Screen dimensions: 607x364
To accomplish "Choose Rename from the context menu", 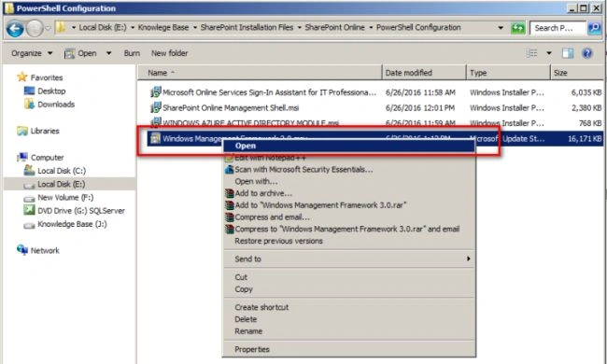I will coord(349,331).
